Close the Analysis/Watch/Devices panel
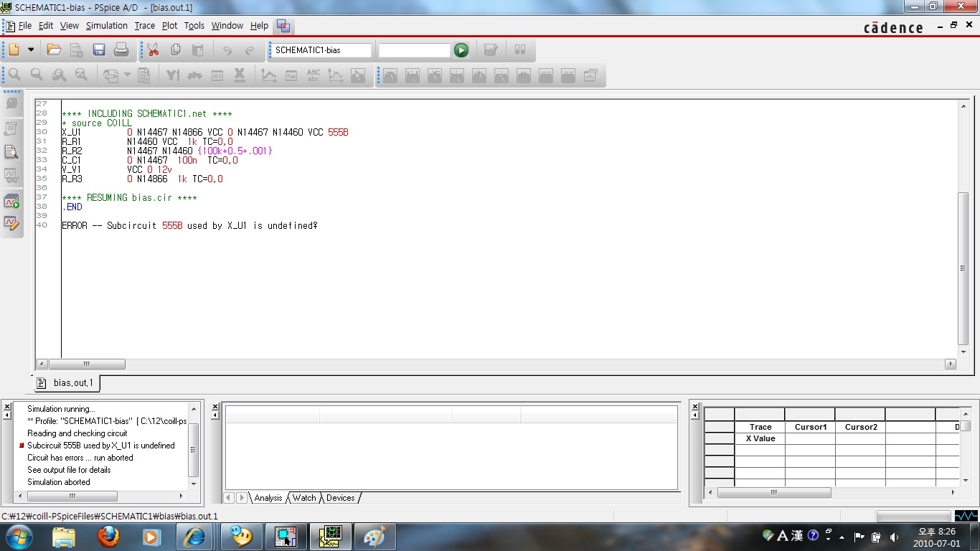Screen dimensions: 980x551 215,407
